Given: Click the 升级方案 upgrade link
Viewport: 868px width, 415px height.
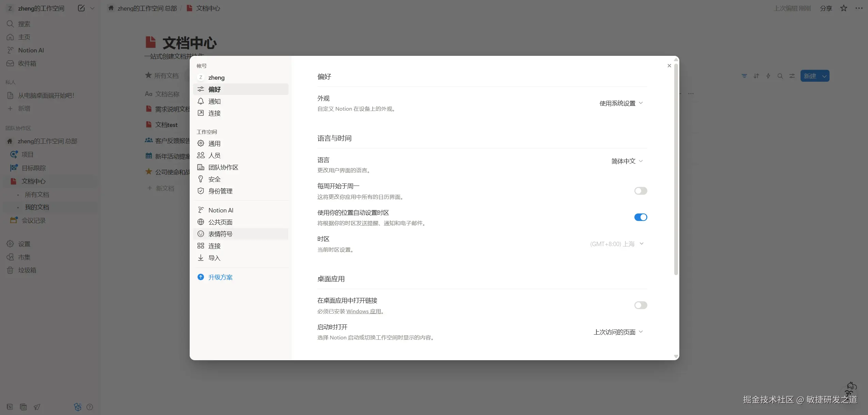Looking at the screenshot, I should click(x=220, y=277).
